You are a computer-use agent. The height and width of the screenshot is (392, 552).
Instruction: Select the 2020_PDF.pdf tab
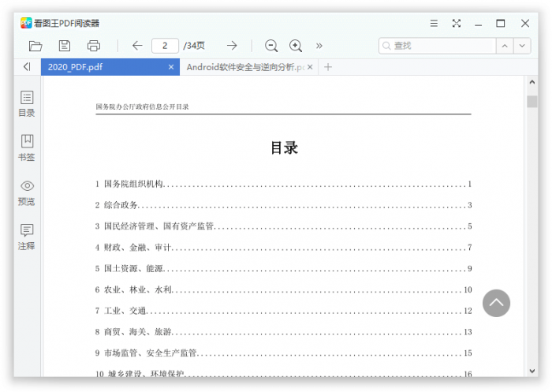coord(103,67)
